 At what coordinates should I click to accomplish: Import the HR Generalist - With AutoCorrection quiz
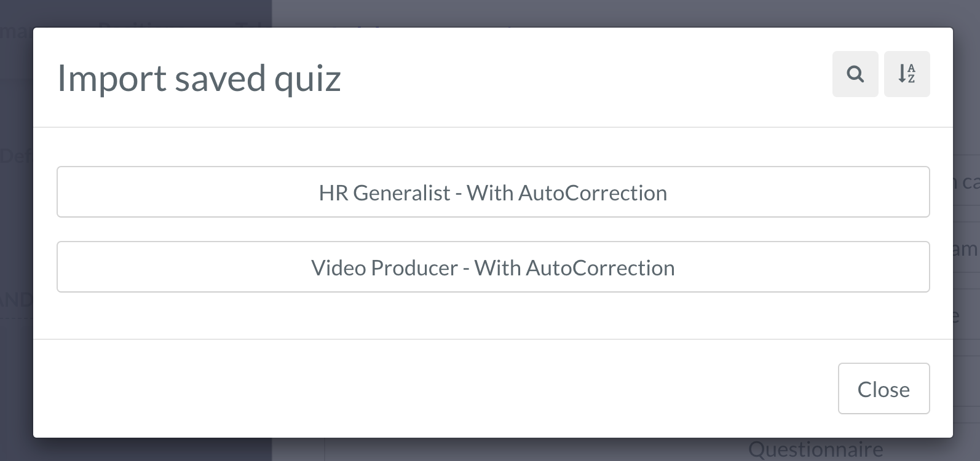click(493, 192)
